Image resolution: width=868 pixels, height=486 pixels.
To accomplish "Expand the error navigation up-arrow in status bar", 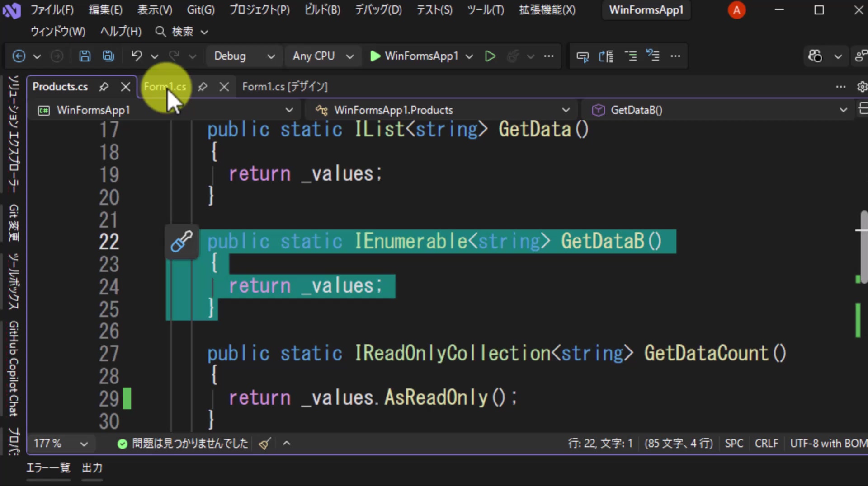I will 287,444.
